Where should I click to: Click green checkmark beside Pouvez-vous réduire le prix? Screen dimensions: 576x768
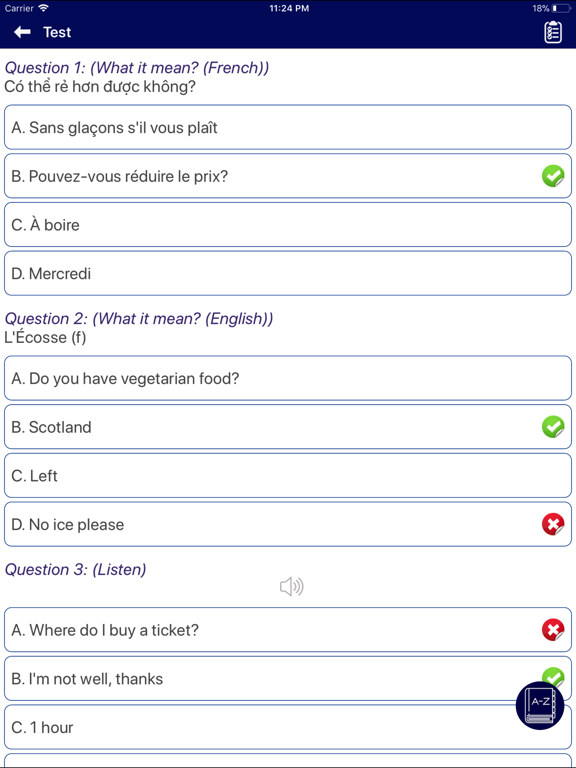(x=553, y=176)
